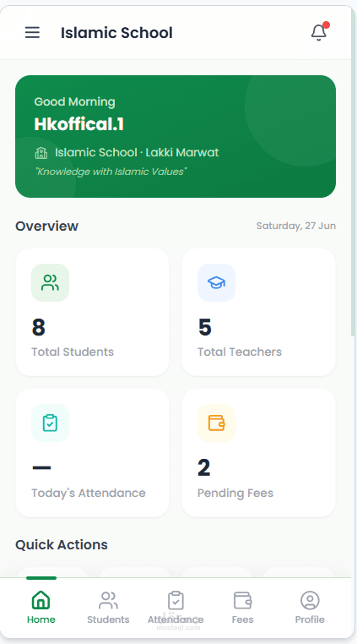Open the Total Teachers card

(x=258, y=312)
